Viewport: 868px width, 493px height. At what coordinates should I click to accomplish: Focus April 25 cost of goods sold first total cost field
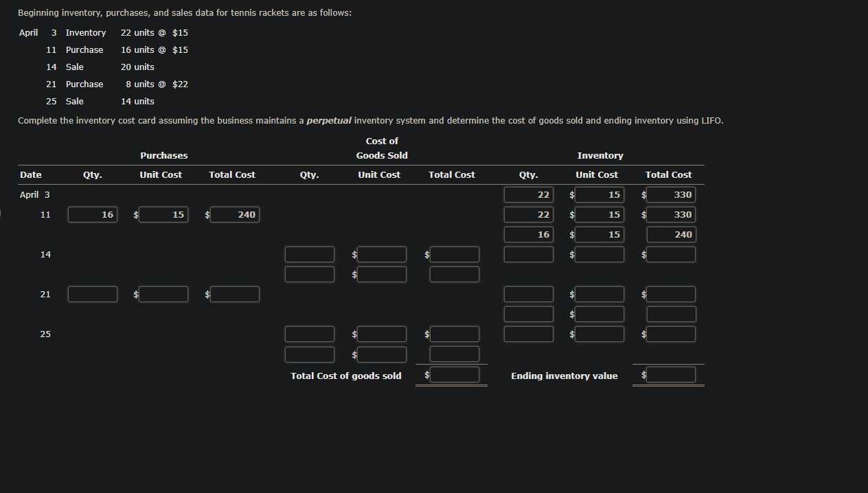(x=455, y=334)
